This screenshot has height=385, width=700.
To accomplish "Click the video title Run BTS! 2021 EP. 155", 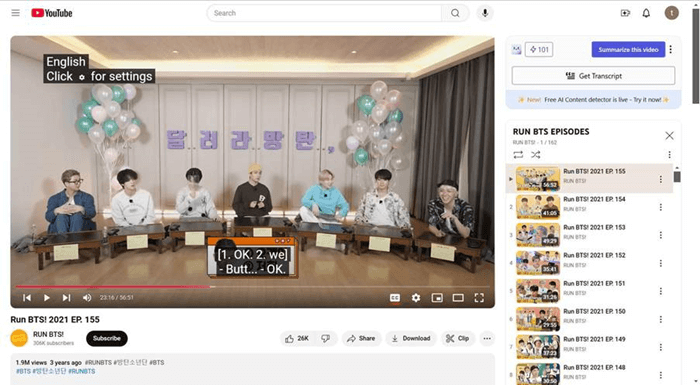I will tap(55, 320).
